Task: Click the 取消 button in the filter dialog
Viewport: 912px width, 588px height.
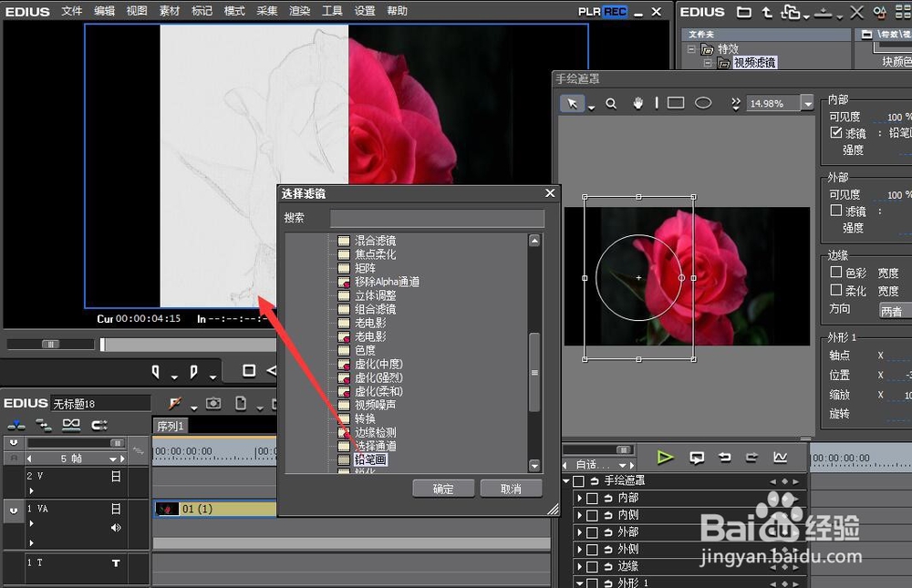Action: tap(511, 489)
